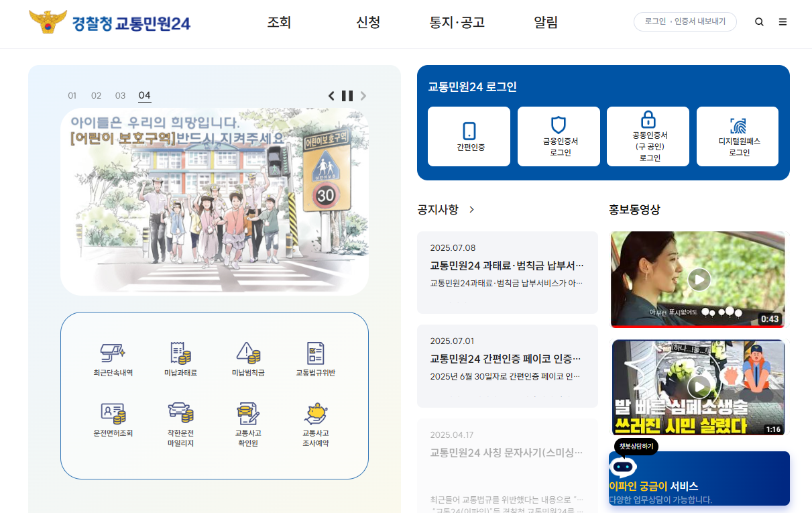Screen dimensions: 812x513
Task: Open the 알림 menu
Action: [546, 22]
